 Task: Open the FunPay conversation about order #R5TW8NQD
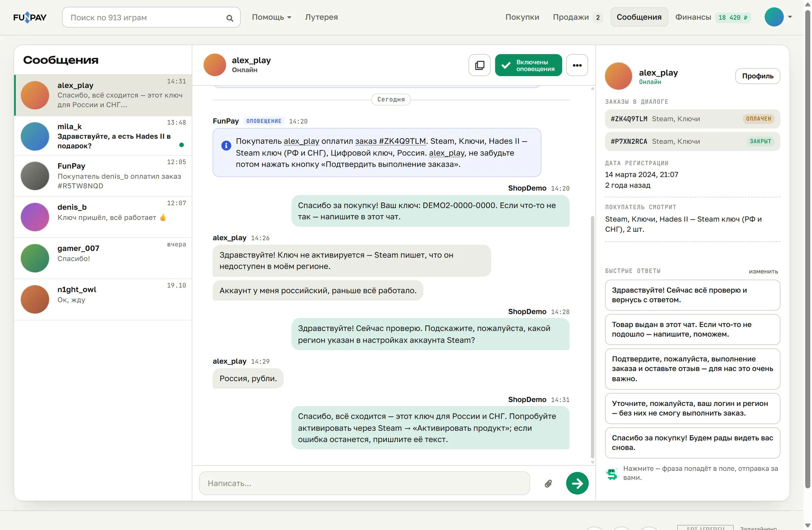pyautogui.click(x=103, y=176)
